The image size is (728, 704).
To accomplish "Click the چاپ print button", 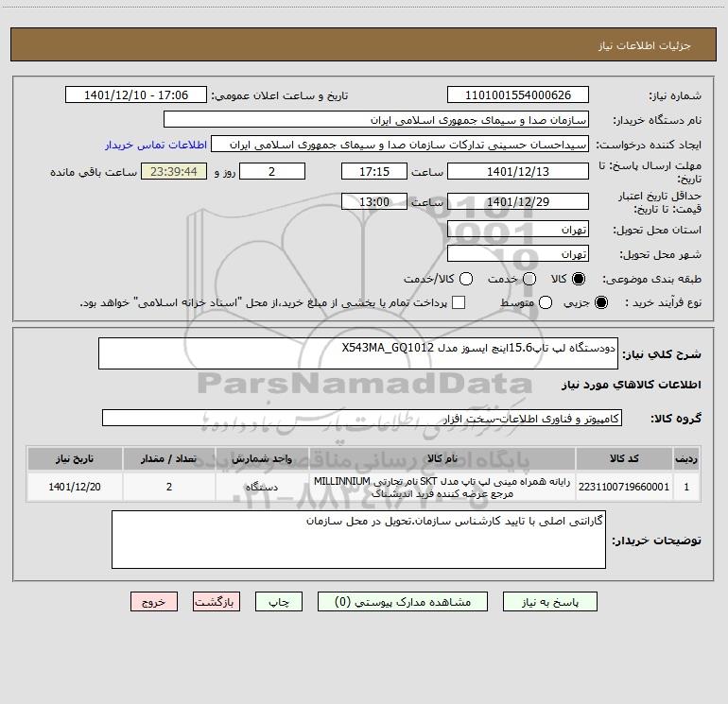I will (279, 602).
